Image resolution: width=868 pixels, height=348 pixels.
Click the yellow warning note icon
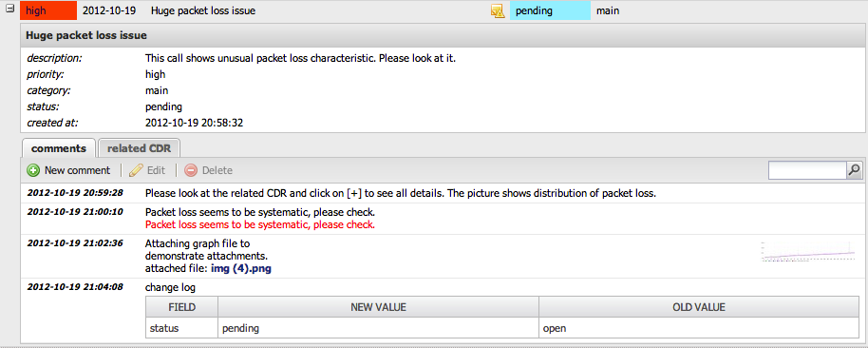tap(497, 10)
